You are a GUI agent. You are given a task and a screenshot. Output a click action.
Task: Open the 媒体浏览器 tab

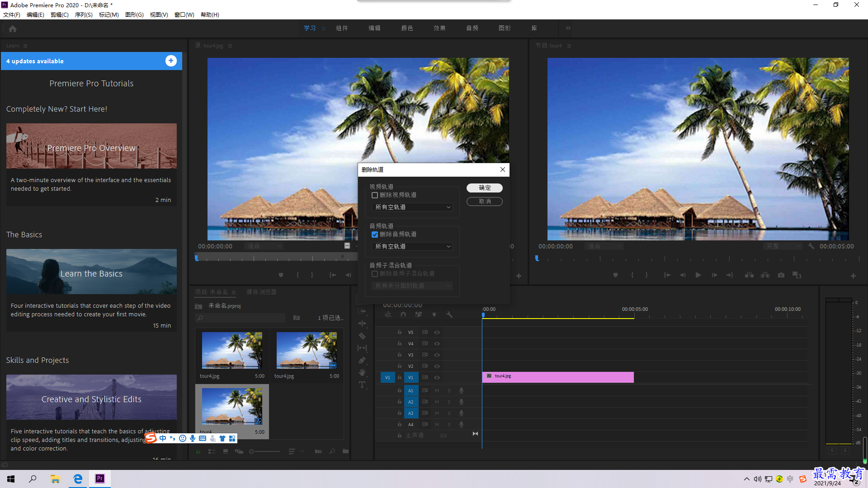pos(261,292)
